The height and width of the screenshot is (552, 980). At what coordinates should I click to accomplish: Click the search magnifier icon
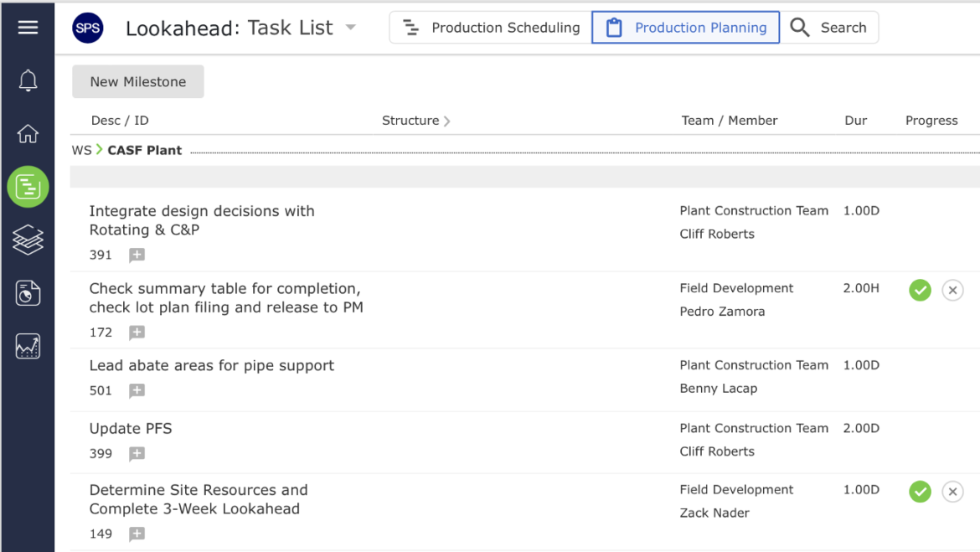(x=799, y=28)
